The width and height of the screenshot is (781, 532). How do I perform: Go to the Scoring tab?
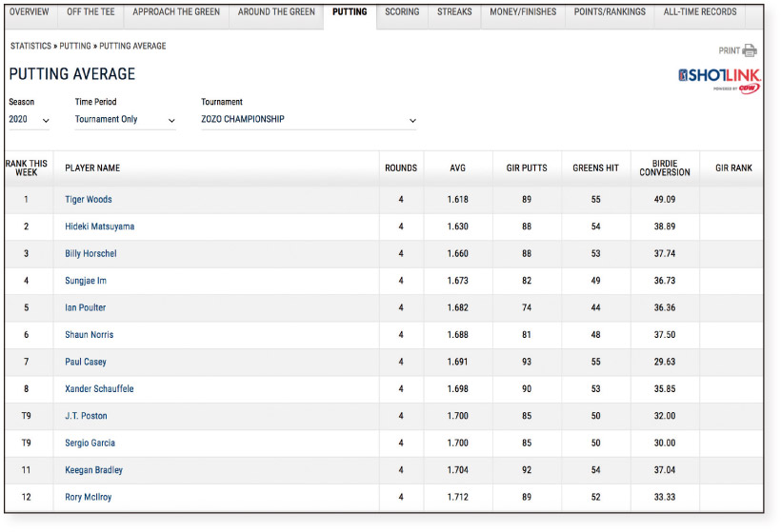tap(402, 12)
